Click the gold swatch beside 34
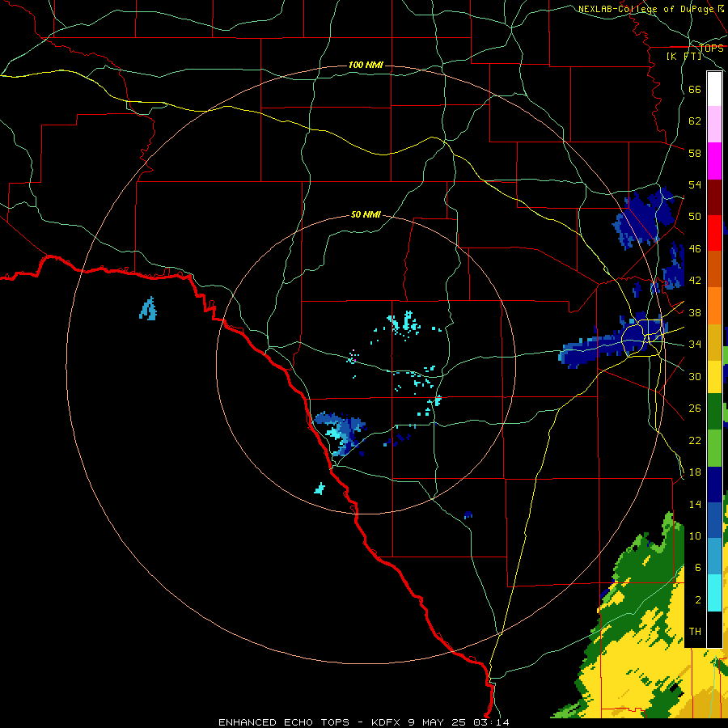 (x=714, y=341)
